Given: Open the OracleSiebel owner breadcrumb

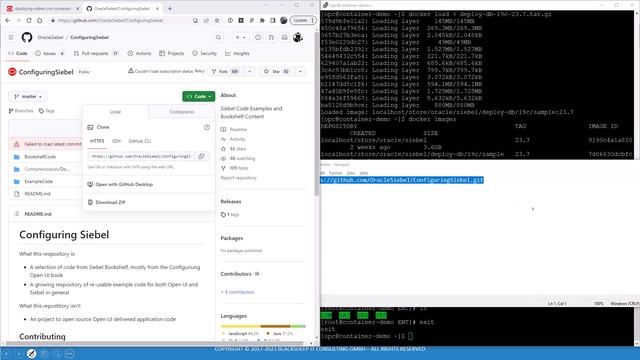Looking at the screenshot, I should [x=50, y=37].
